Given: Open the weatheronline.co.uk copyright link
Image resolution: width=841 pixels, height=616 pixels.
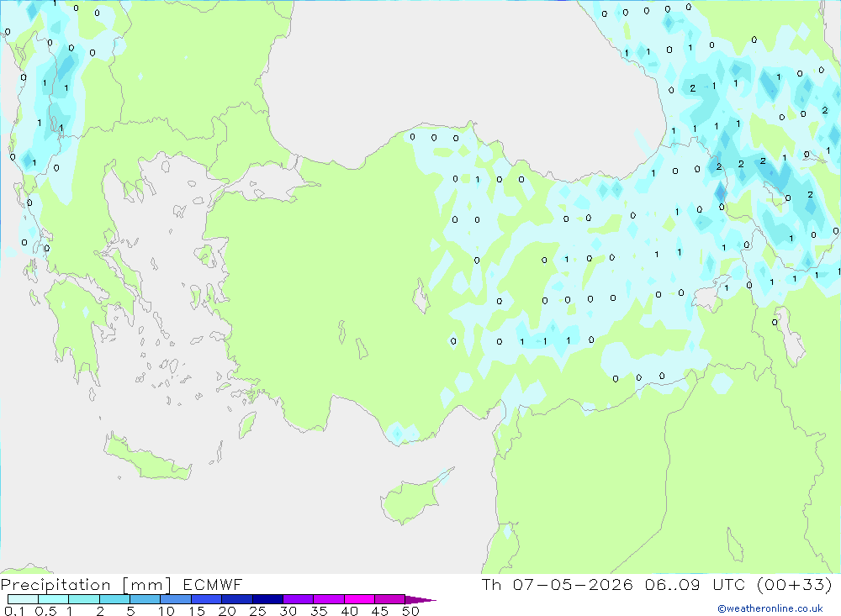Looking at the screenshot, I should [x=770, y=608].
